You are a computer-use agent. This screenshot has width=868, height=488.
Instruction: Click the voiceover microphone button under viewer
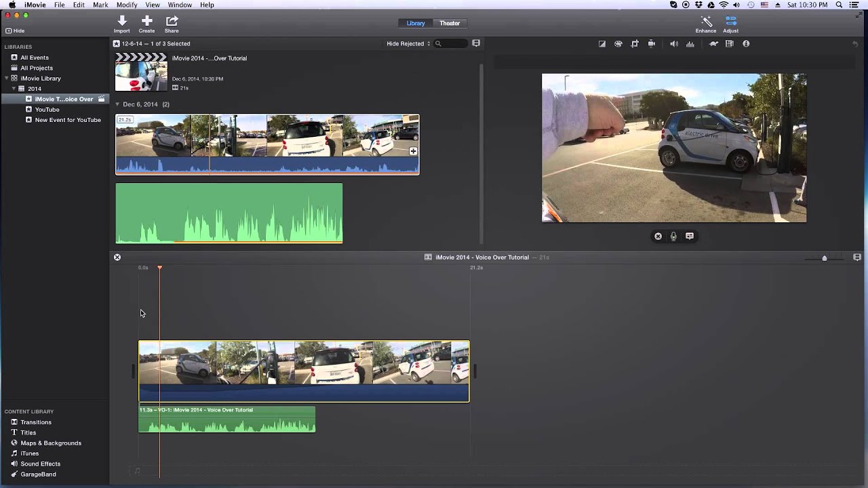click(673, 237)
